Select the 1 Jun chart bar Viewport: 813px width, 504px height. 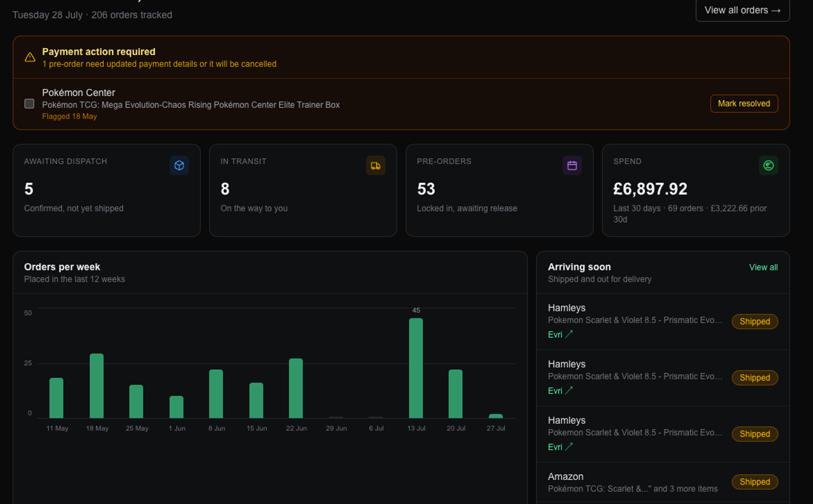[x=176, y=407]
